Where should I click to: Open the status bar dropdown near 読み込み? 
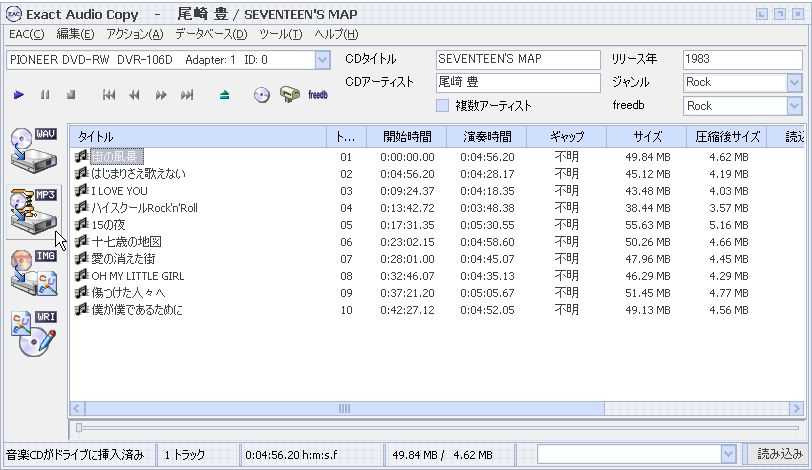click(728, 454)
